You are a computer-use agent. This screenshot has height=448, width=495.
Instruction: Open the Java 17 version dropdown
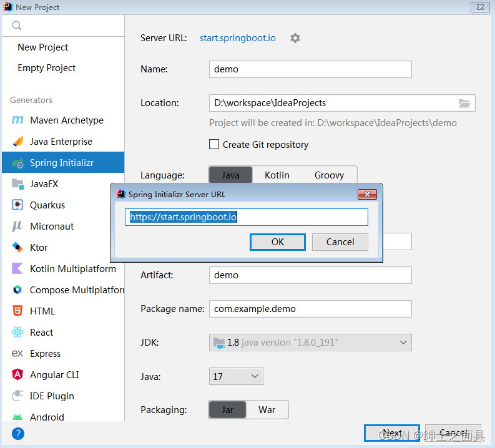click(x=236, y=376)
